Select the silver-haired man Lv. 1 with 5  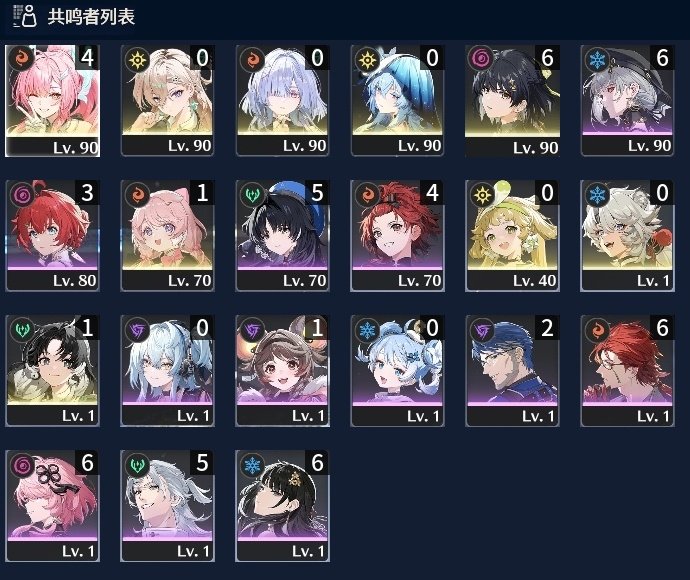pyautogui.click(x=168, y=506)
